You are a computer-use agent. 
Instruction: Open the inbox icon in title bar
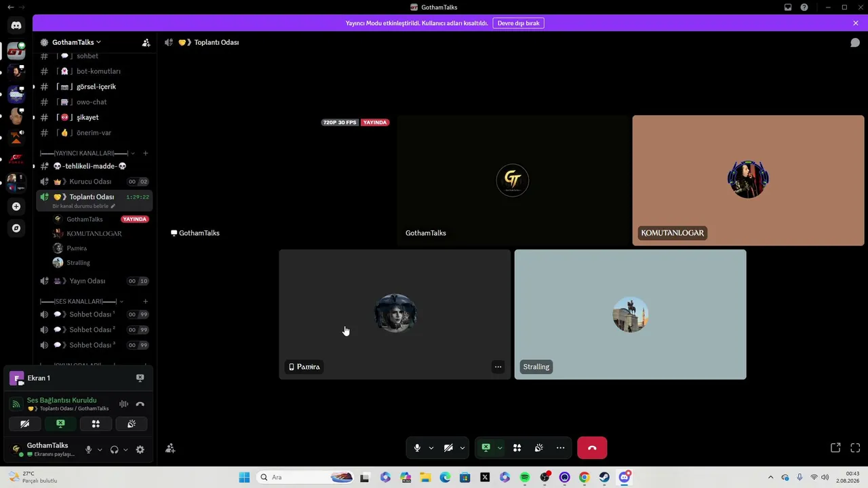click(x=788, y=7)
